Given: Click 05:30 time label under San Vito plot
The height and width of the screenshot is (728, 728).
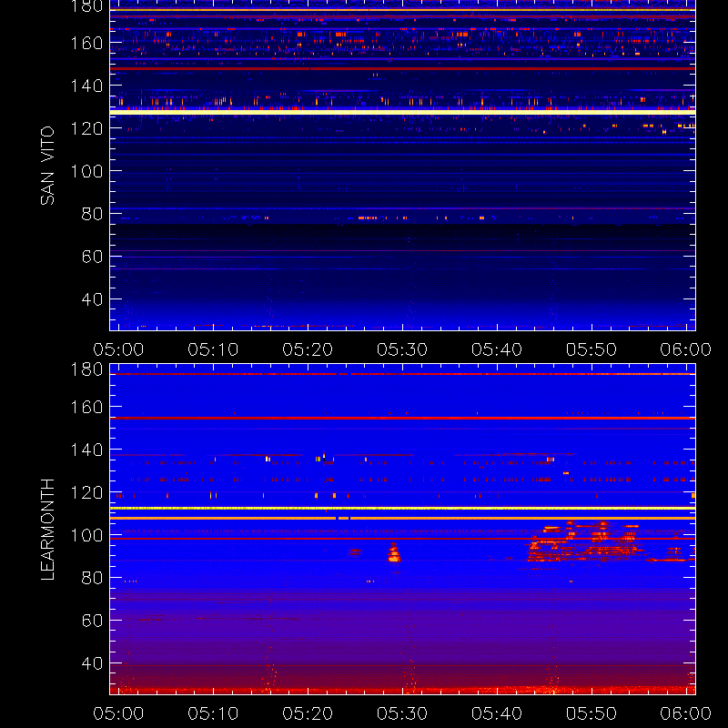Looking at the screenshot, I should click(402, 349).
